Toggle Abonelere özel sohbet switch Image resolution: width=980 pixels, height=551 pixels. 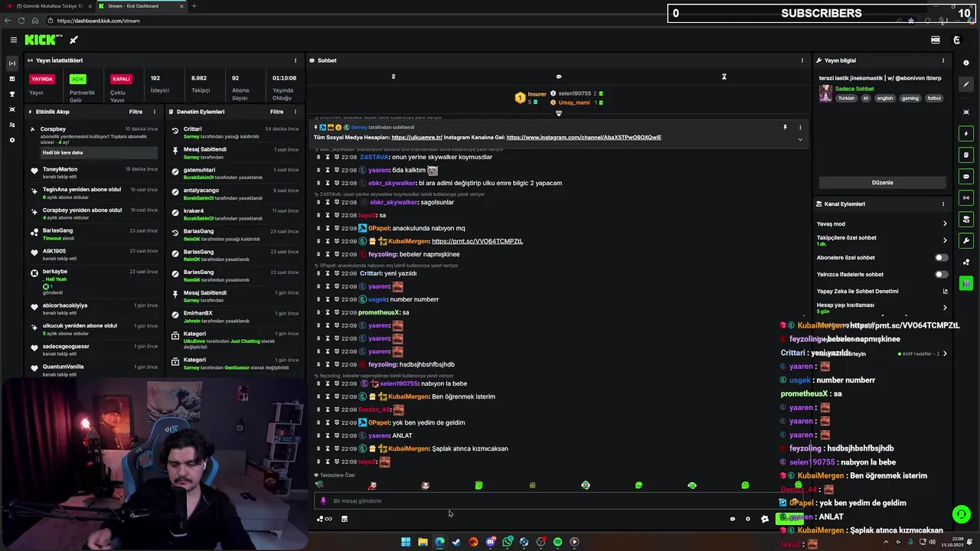pyautogui.click(x=941, y=258)
